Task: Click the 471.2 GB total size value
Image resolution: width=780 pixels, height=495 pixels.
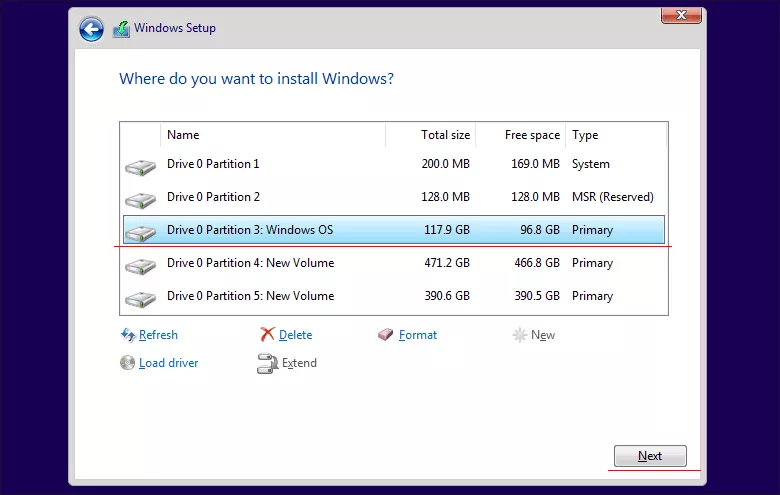Action: pyautogui.click(x=447, y=263)
